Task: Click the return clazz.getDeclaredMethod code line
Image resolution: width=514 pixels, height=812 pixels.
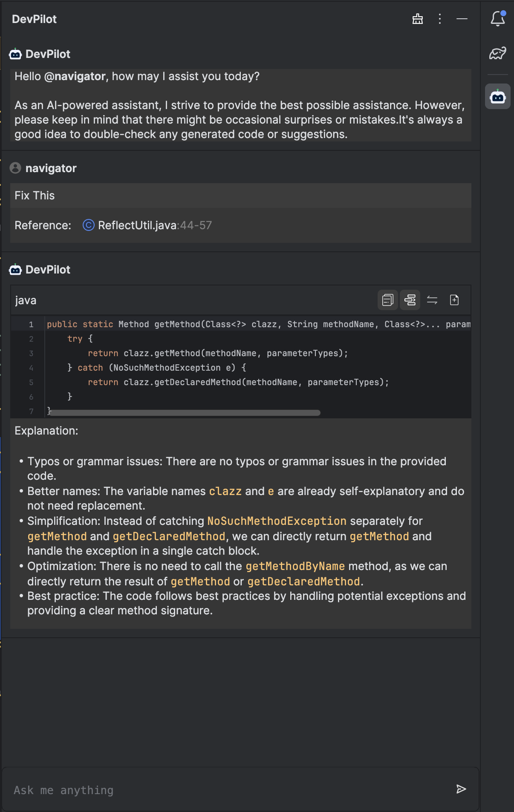Action: 238,382
